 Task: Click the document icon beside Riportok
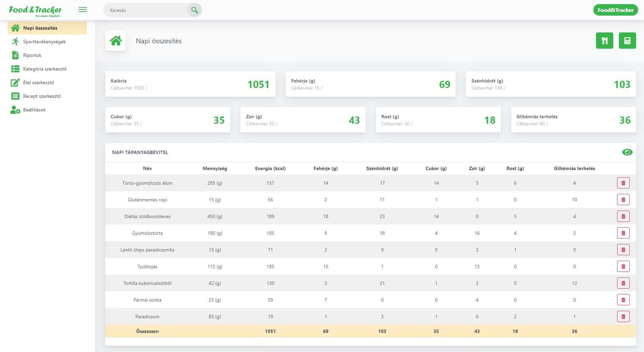pyautogui.click(x=15, y=55)
